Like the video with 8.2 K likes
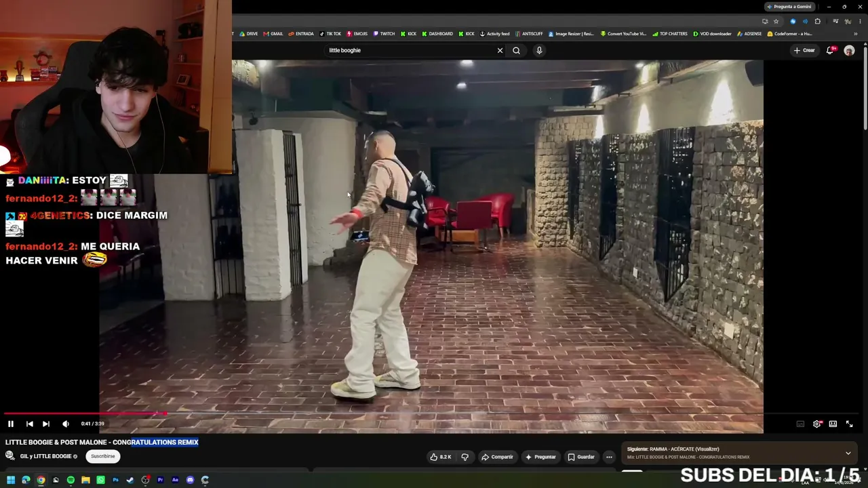 tap(441, 457)
